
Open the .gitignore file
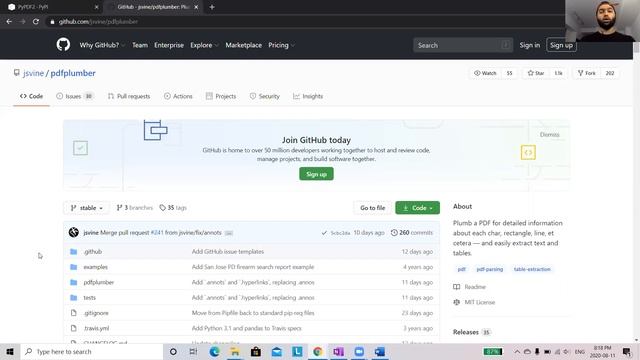tap(96, 313)
